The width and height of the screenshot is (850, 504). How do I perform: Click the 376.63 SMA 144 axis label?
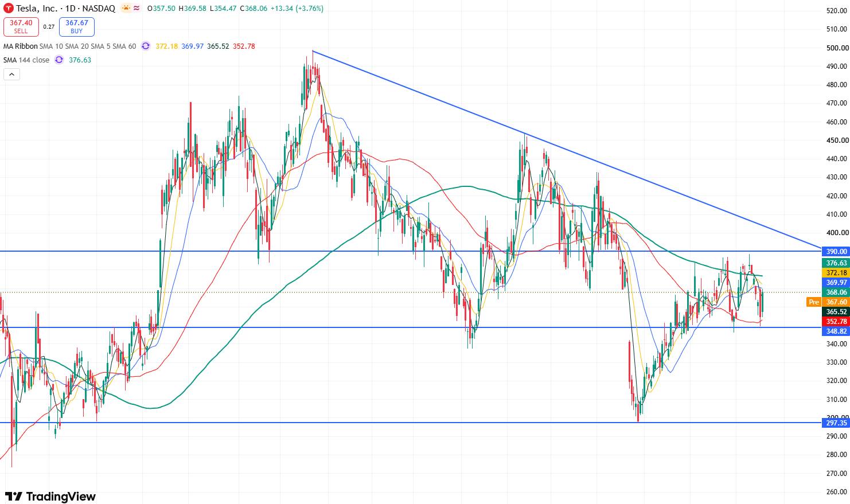836,263
